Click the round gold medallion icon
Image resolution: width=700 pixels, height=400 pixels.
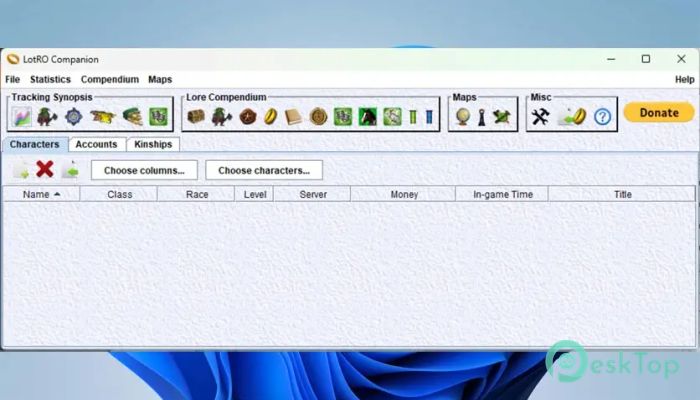coord(318,117)
